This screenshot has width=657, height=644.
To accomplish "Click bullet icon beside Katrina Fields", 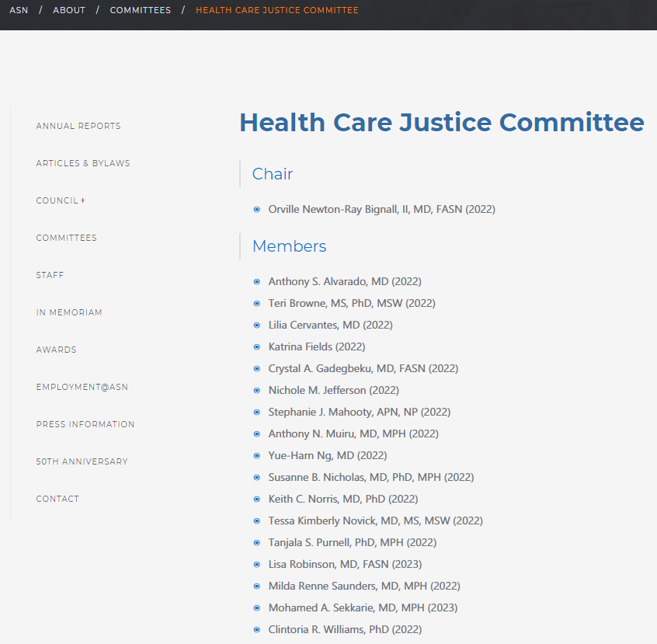I will coord(257,347).
